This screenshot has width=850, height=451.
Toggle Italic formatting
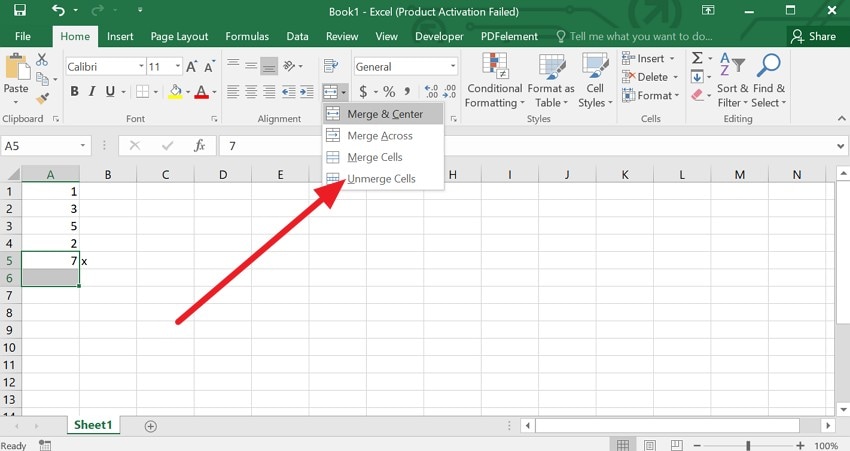(x=92, y=92)
